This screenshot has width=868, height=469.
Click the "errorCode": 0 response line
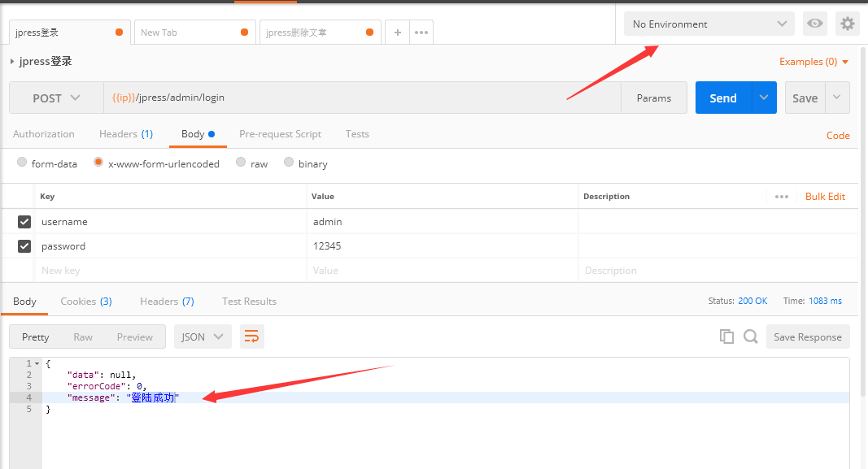click(x=107, y=386)
